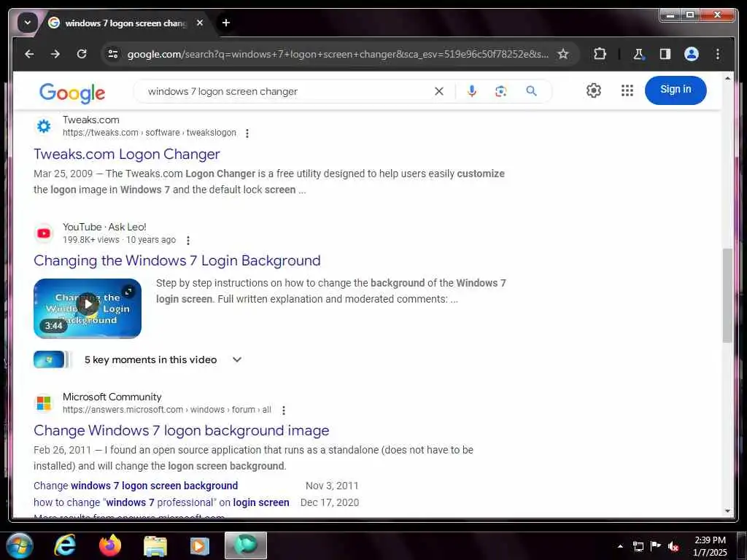747x560 pixels.
Task: Launch Firefox from taskbar
Action: click(x=110, y=545)
